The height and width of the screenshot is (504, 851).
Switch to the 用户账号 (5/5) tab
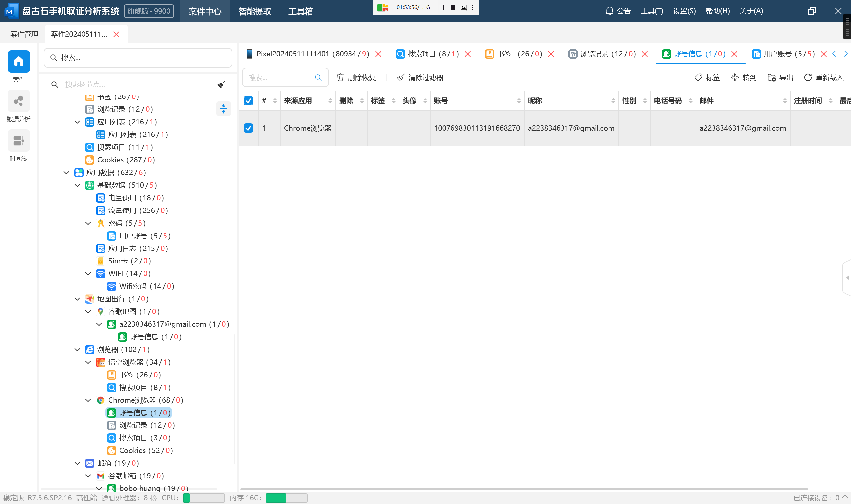(x=788, y=54)
